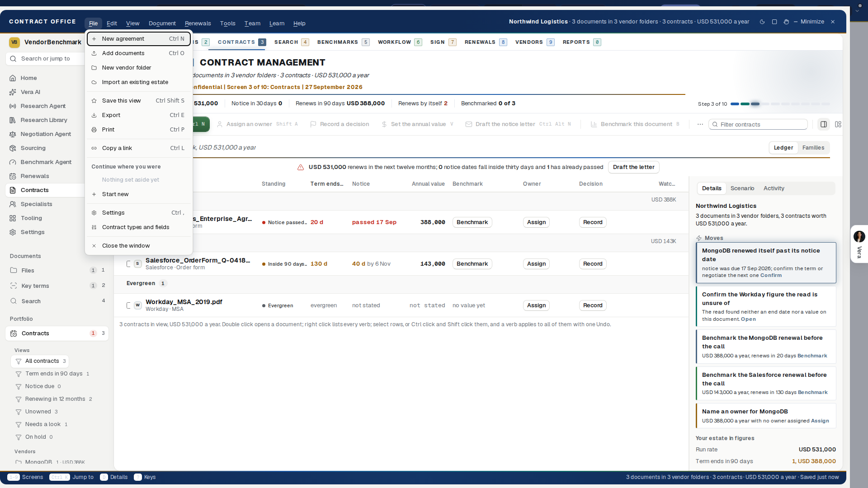
Task: Switch to the tiled layout icon
Action: pos(838,124)
